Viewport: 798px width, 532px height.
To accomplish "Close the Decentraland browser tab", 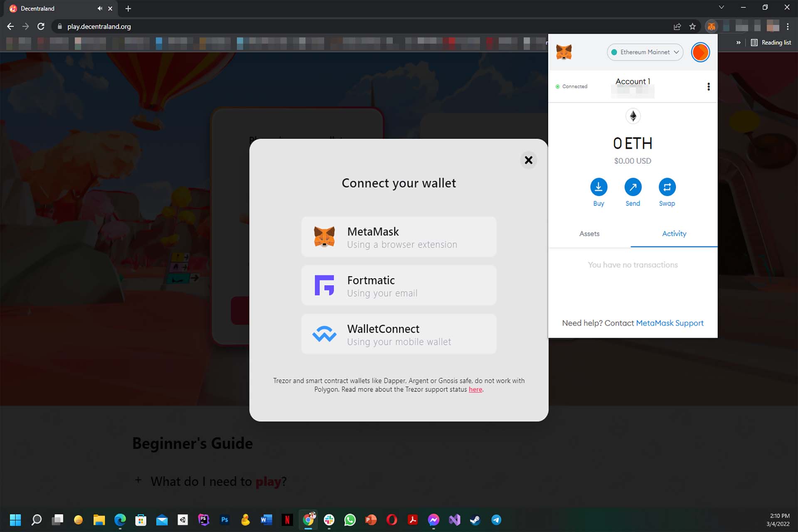I will [x=110, y=8].
